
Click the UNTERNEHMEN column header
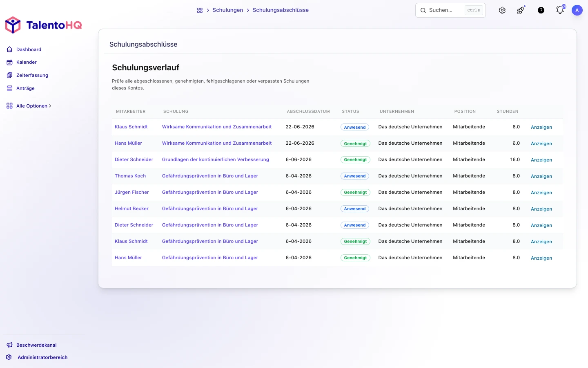pyautogui.click(x=397, y=112)
